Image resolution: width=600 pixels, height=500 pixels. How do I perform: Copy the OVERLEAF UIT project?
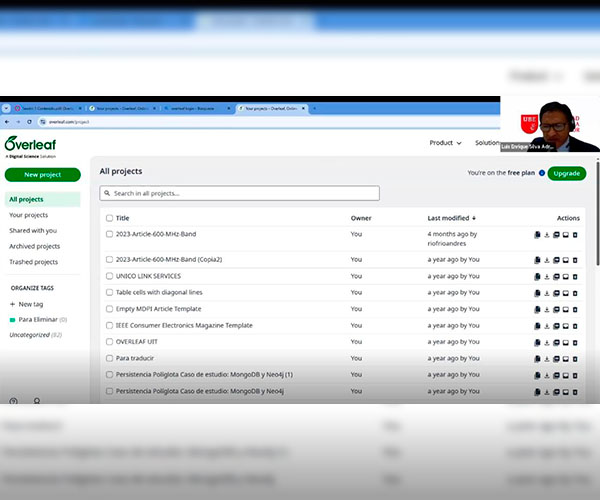click(x=537, y=343)
